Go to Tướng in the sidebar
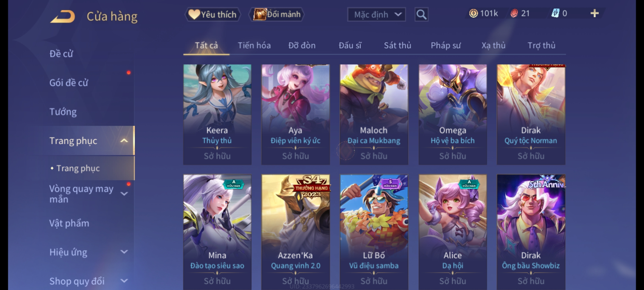Viewport: 644px width, 290px height. (63, 112)
